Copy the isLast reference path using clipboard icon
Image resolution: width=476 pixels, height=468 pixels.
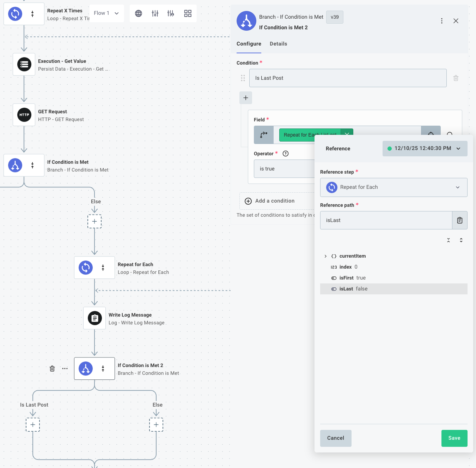pyautogui.click(x=459, y=220)
